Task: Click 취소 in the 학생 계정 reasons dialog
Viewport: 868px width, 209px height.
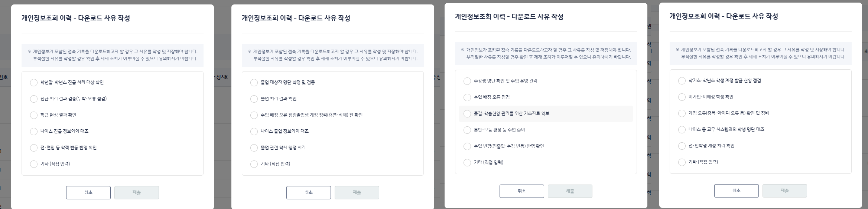Action: [x=737, y=191]
